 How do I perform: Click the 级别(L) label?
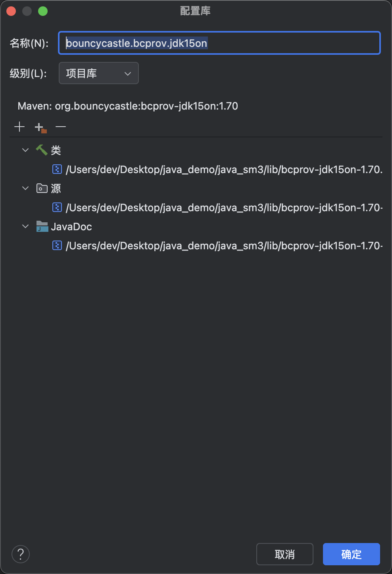28,73
